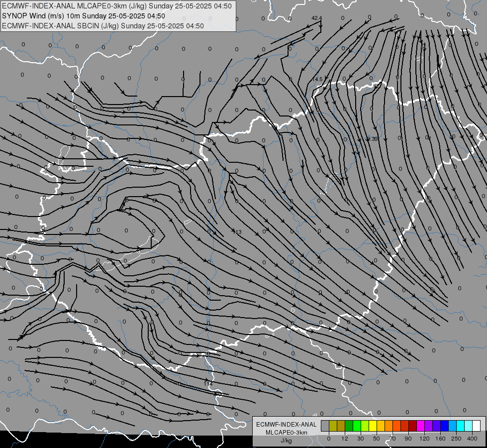Click legend scale label 50
Image resolution: width=487 pixels, height=448 pixels.
376,439
